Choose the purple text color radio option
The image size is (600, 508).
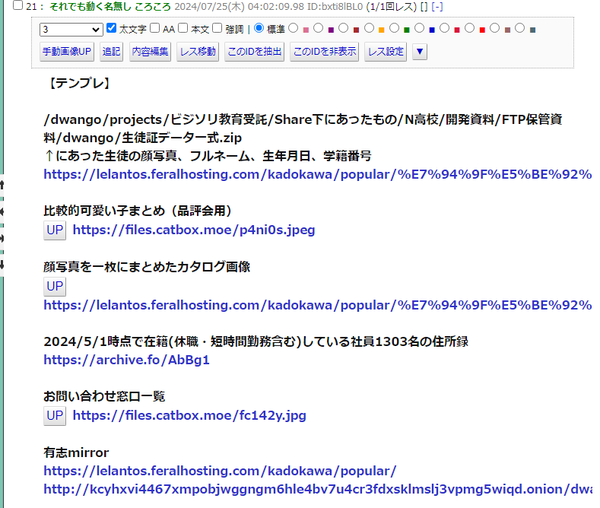[318, 28]
